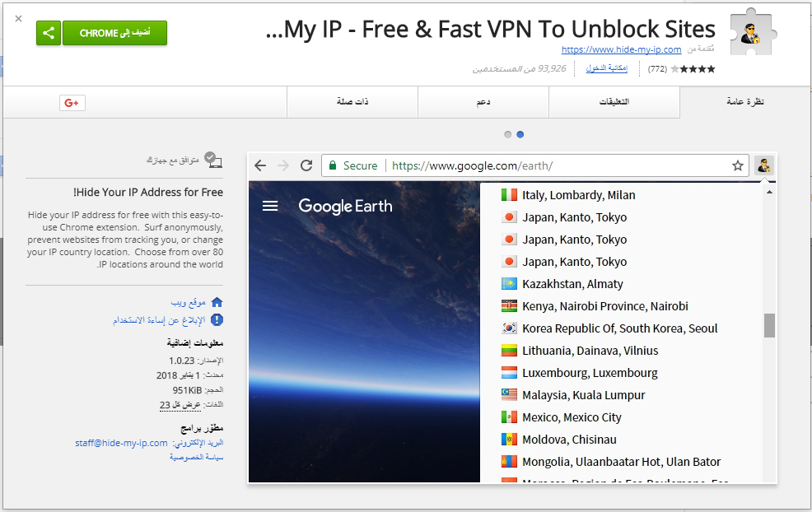812x512 pixels.
Task: Click the South Korea flag icon
Action: pyautogui.click(x=509, y=328)
